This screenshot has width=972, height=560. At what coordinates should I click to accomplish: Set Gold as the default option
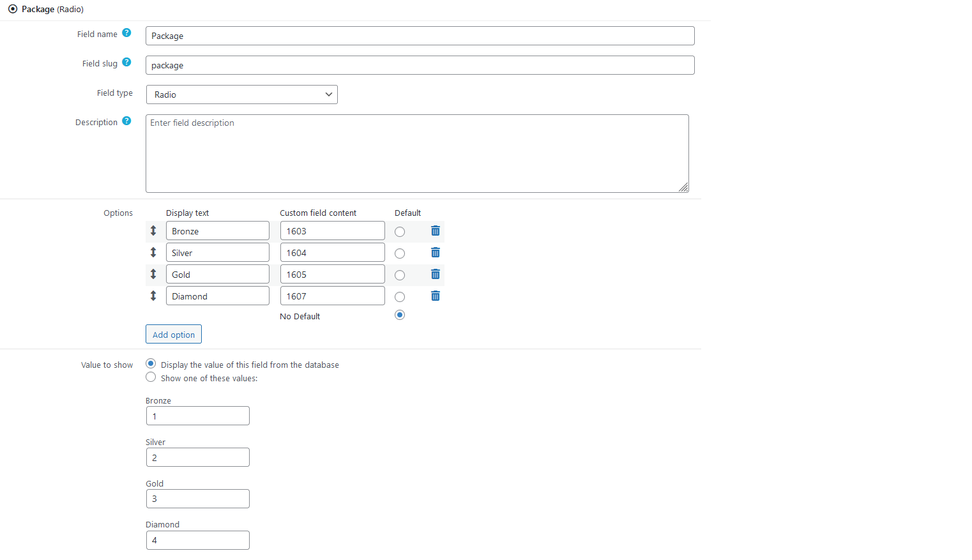pyautogui.click(x=400, y=275)
